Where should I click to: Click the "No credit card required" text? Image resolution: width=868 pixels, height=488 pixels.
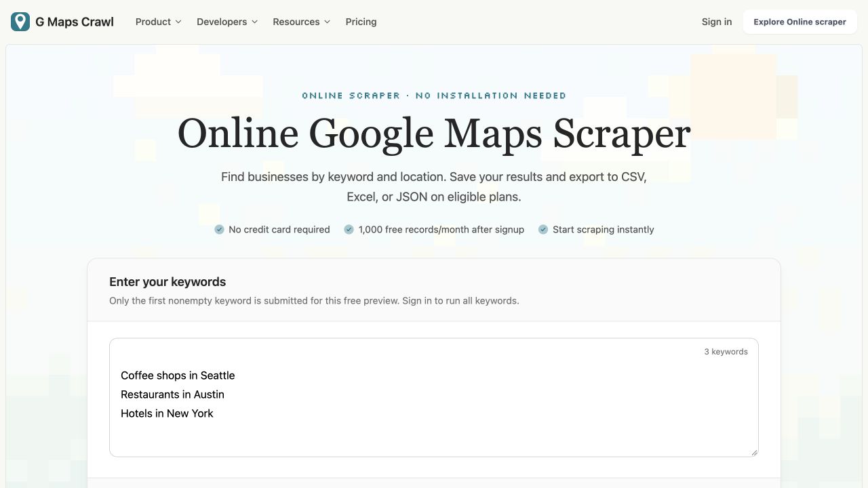(x=279, y=230)
